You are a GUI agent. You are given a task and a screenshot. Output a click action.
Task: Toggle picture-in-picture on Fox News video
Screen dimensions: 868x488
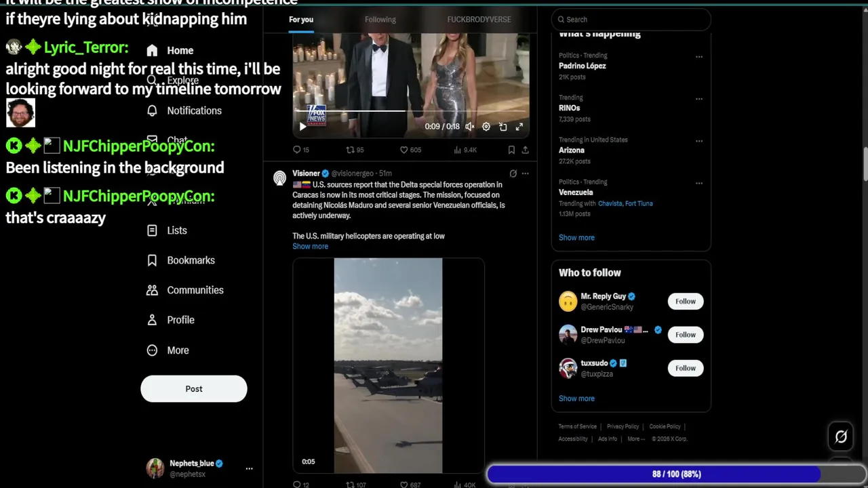tap(502, 127)
